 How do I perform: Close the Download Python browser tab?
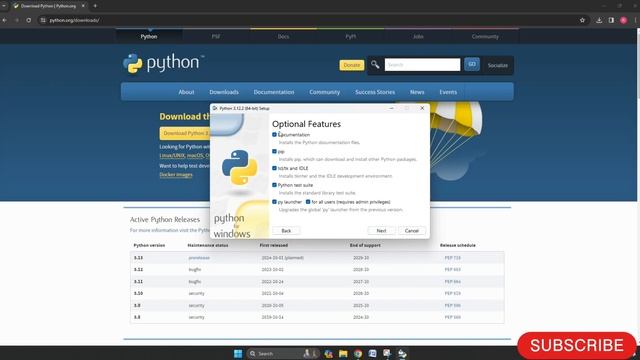(x=83, y=6)
